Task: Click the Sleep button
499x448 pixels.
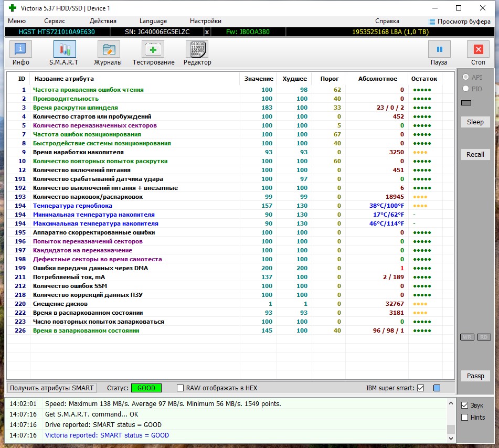Action: click(x=475, y=122)
